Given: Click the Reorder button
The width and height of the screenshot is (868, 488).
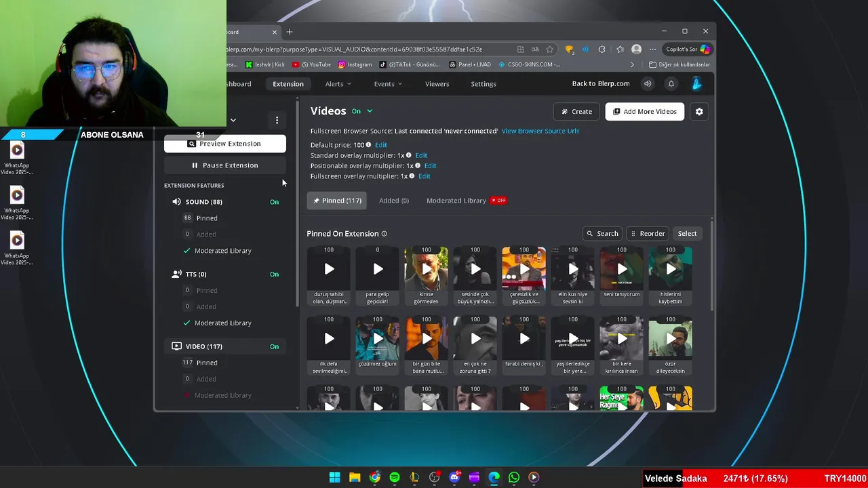Looking at the screenshot, I should (x=648, y=234).
